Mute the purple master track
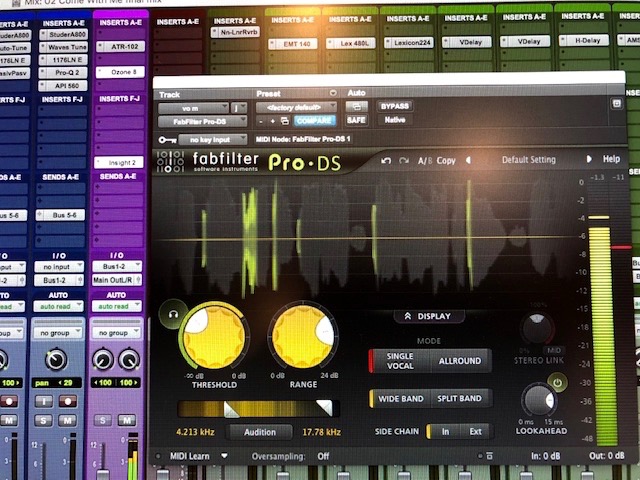The image size is (640, 480). [127, 420]
